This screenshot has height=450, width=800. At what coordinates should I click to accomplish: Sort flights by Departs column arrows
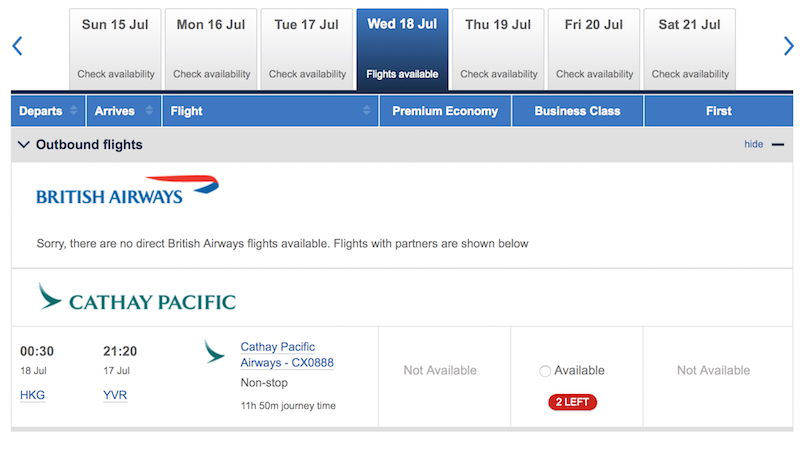pyautogui.click(x=73, y=110)
